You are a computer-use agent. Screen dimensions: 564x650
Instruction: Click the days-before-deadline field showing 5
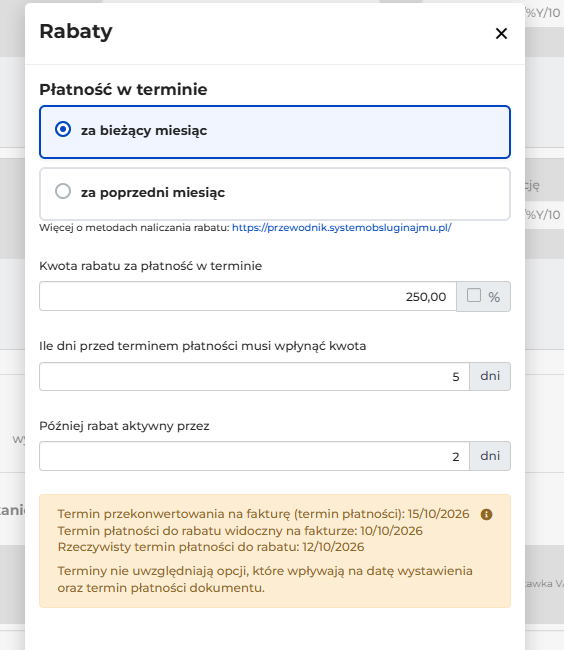click(x=254, y=376)
